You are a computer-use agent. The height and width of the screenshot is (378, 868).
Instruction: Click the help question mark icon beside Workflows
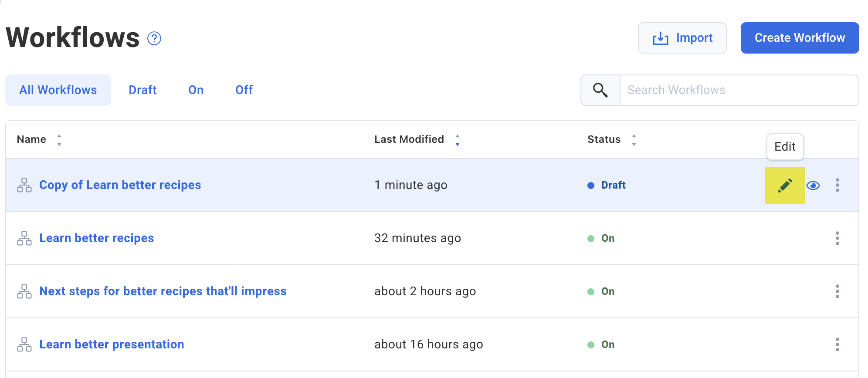click(154, 39)
